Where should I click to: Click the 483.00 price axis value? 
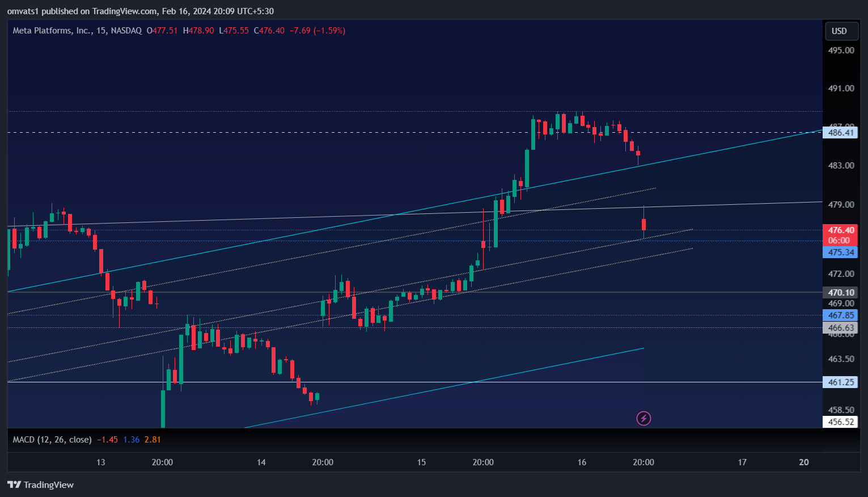tap(841, 165)
